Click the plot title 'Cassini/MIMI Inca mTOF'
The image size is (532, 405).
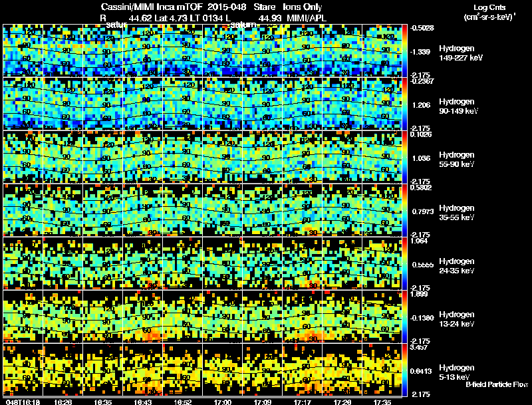click(x=152, y=7)
